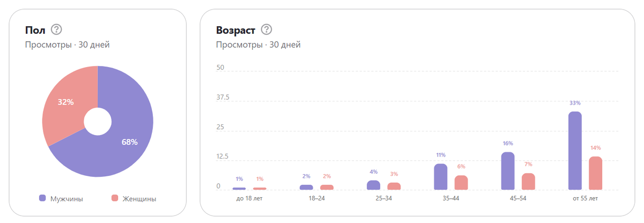
Task: Select the purple 16% bar for 45–54
Action: (508, 171)
